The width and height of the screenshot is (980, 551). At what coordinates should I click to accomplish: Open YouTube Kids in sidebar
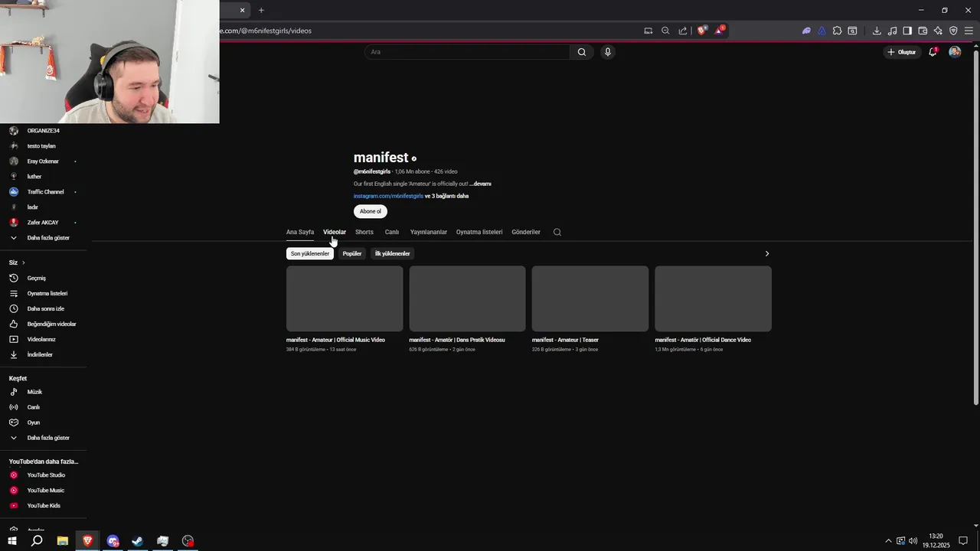(44, 506)
